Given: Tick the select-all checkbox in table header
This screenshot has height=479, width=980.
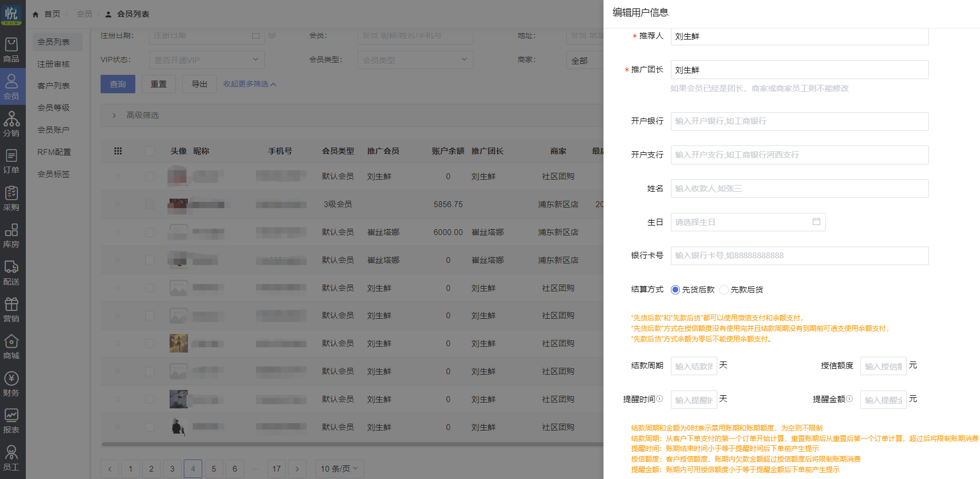Looking at the screenshot, I should [x=150, y=151].
